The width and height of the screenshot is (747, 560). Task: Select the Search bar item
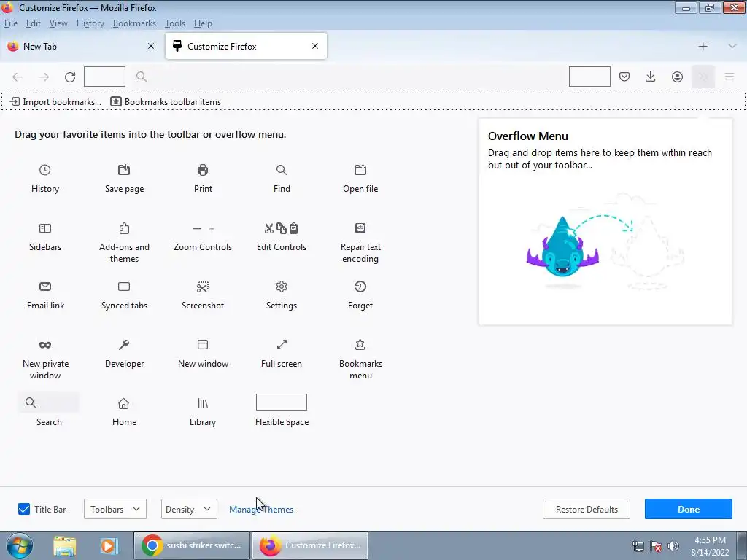[49, 410]
